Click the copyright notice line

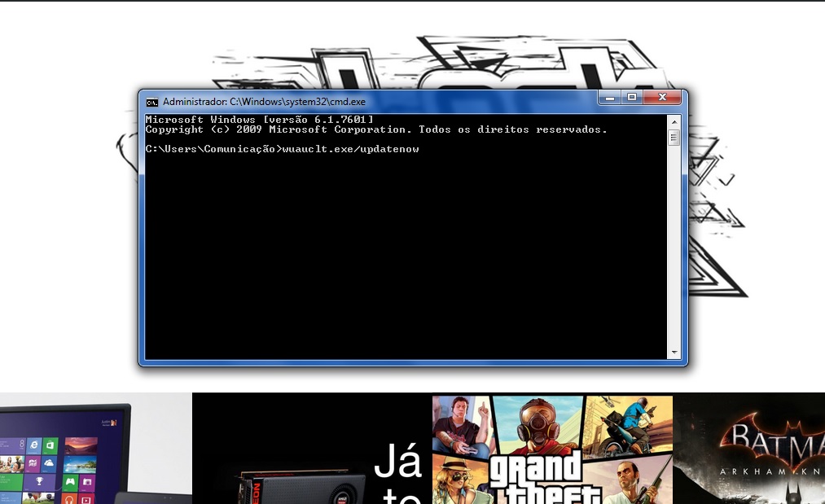coord(376,129)
